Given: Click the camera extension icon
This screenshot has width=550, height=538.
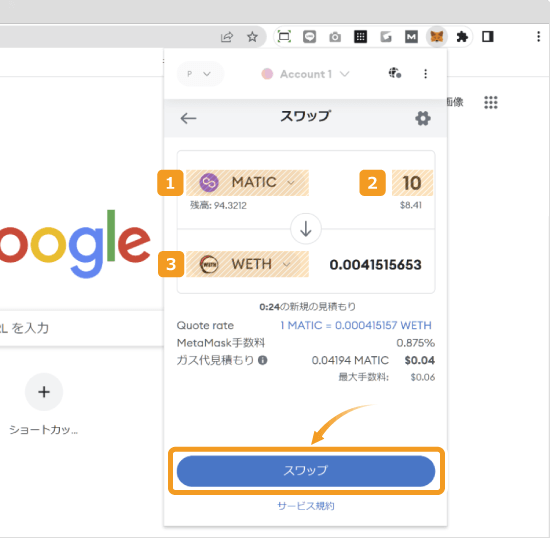Looking at the screenshot, I should point(335,37).
